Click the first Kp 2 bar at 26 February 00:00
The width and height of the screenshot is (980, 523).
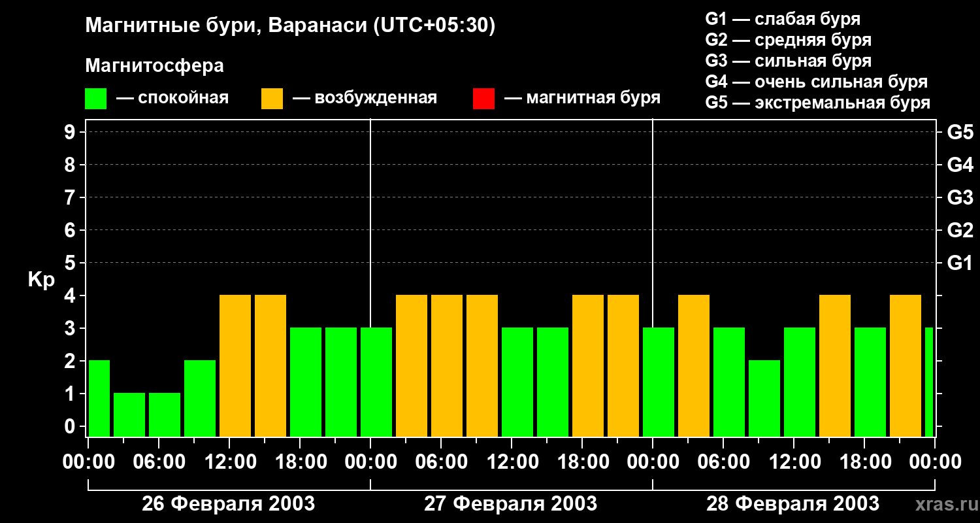coord(99,398)
